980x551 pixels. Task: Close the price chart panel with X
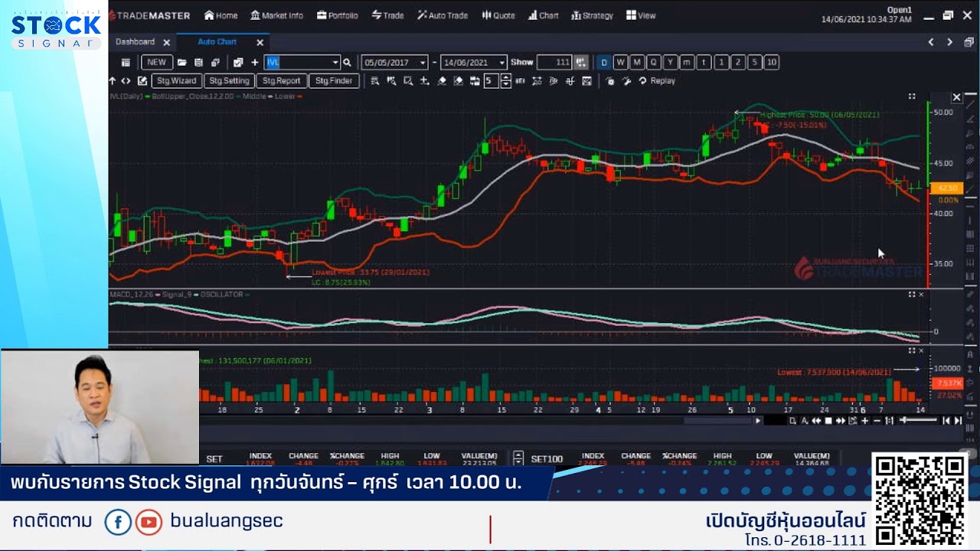click(956, 97)
